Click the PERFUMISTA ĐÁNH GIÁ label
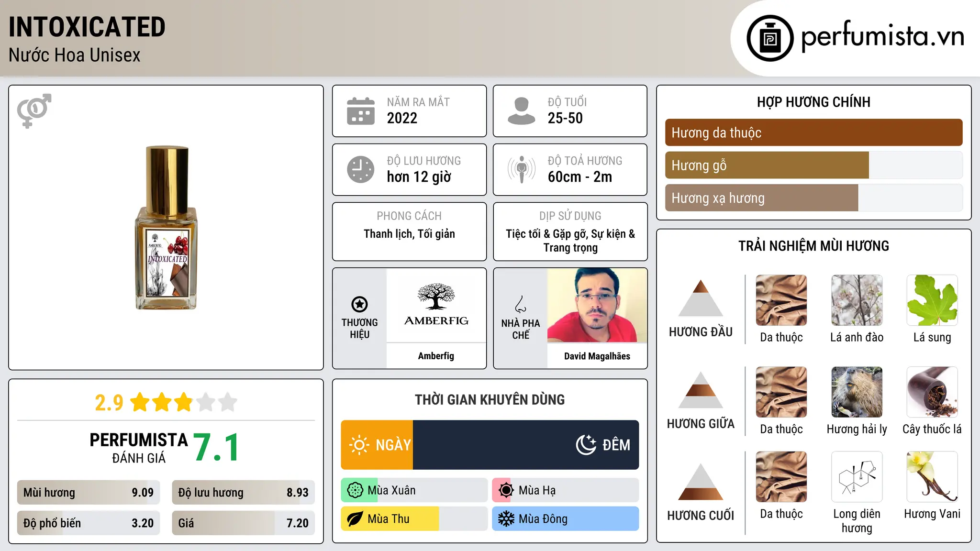This screenshot has height=551, width=980. pyautogui.click(x=139, y=447)
